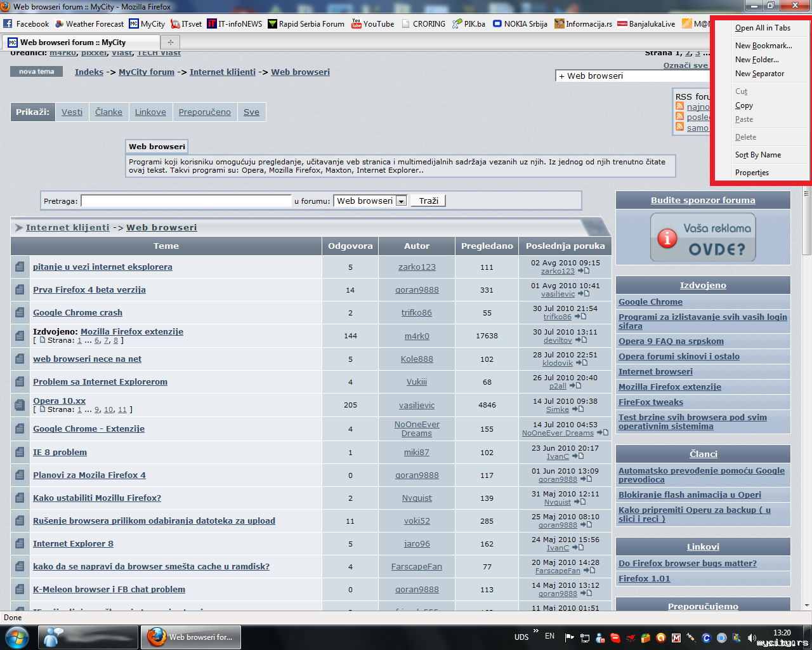Open the forum jump '+ Web browseri' combo box
The width and height of the screenshot is (812, 650).
pyautogui.click(x=632, y=76)
